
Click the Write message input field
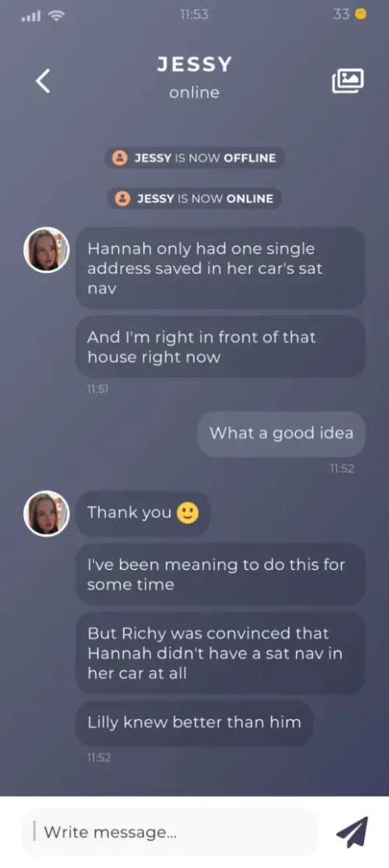pyautogui.click(x=170, y=832)
